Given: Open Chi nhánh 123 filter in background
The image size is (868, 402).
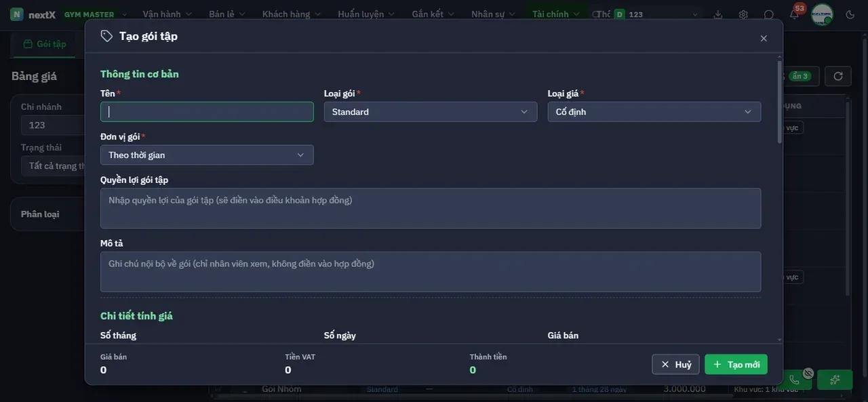Looking at the screenshot, I should click(x=53, y=125).
